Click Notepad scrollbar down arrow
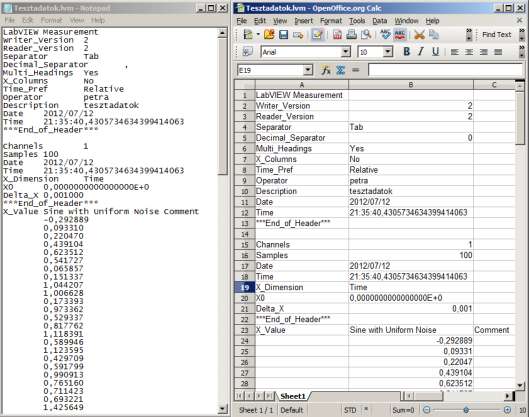 tap(222, 409)
